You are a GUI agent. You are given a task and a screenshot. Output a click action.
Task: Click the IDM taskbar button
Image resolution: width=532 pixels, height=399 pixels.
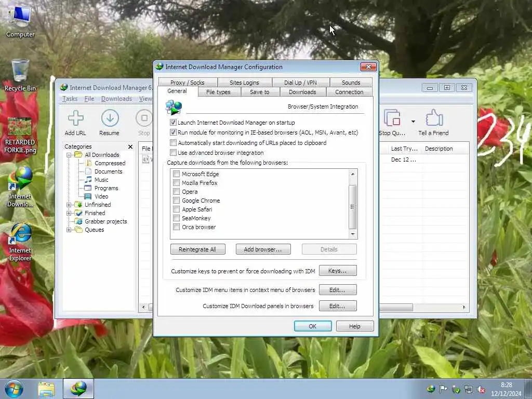78,389
